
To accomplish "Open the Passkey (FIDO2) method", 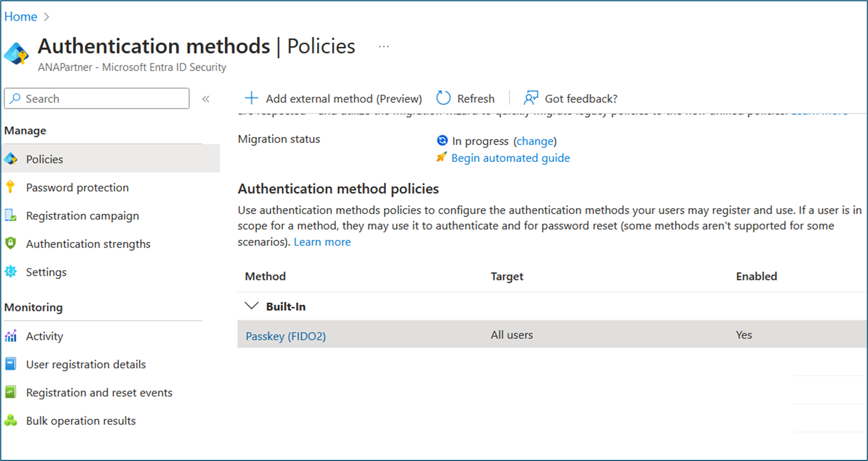I will click(286, 336).
